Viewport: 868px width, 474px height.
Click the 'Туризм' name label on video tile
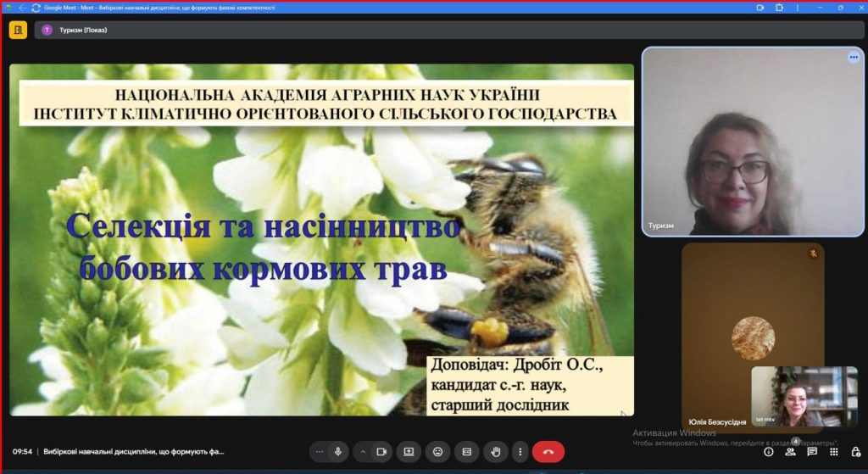click(661, 226)
